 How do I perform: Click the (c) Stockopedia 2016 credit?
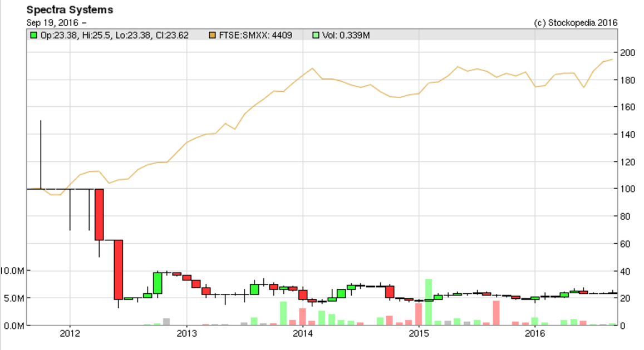(x=576, y=23)
